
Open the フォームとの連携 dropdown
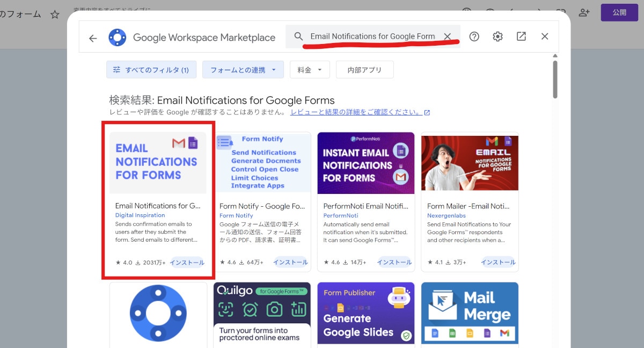[x=243, y=69]
